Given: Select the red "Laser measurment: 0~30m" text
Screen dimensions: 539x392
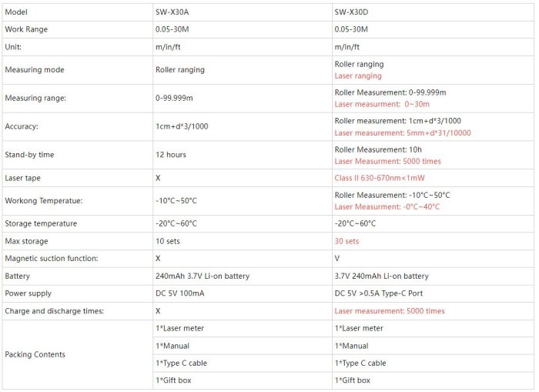Looking at the screenshot, I should pyautogui.click(x=381, y=104).
